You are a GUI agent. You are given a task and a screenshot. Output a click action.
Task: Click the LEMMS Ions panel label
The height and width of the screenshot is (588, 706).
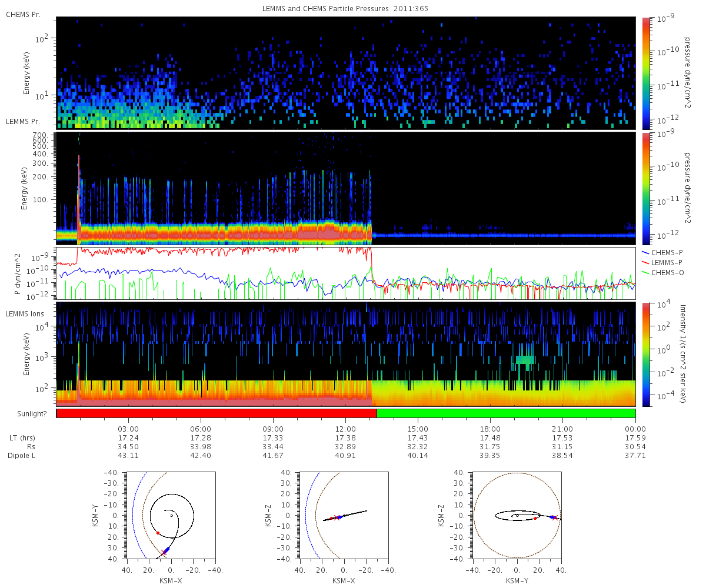coord(24,315)
